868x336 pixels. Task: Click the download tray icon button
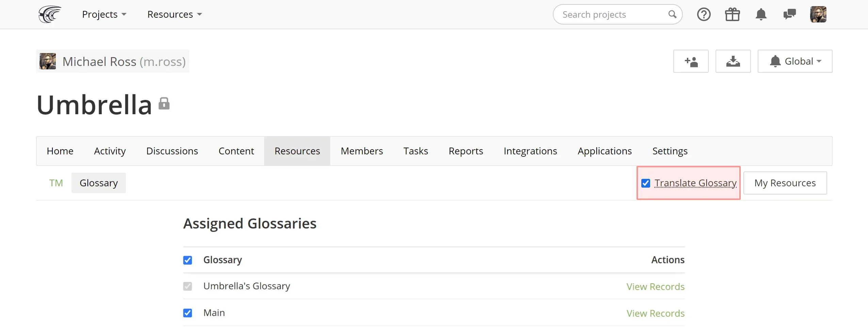[x=733, y=61]
